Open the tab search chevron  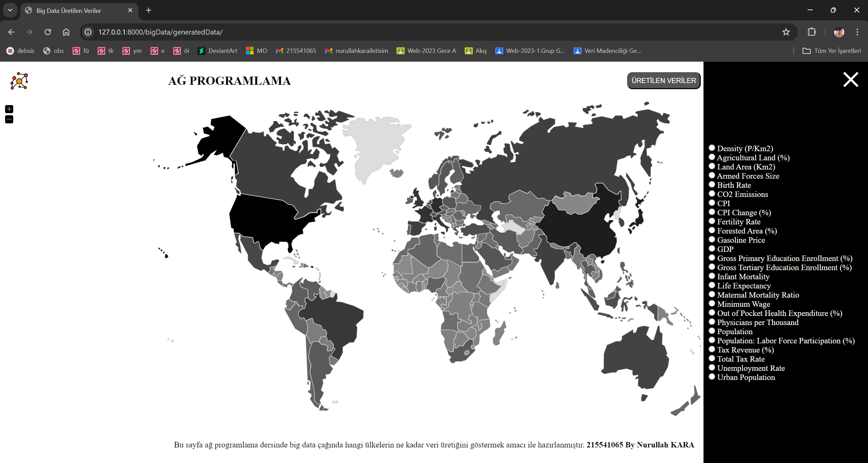(x=10, y=10)
